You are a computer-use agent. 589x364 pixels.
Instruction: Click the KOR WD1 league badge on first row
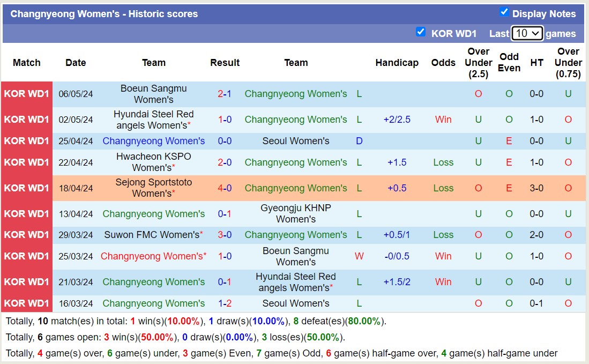[26, 93]
